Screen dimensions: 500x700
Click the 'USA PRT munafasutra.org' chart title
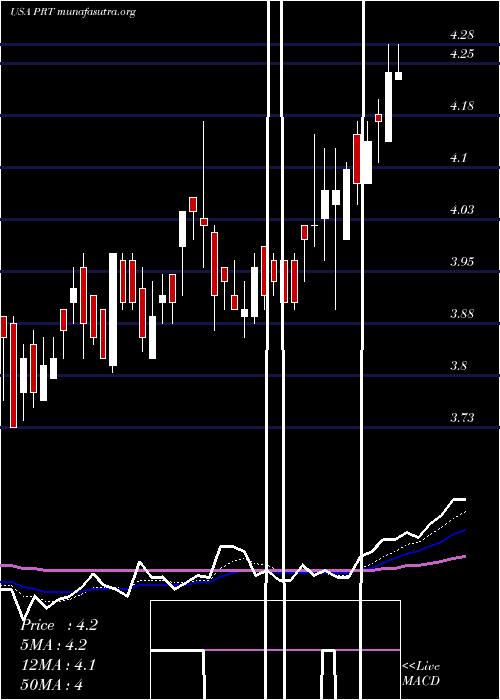pyautogui.click(x=73, y=12)
